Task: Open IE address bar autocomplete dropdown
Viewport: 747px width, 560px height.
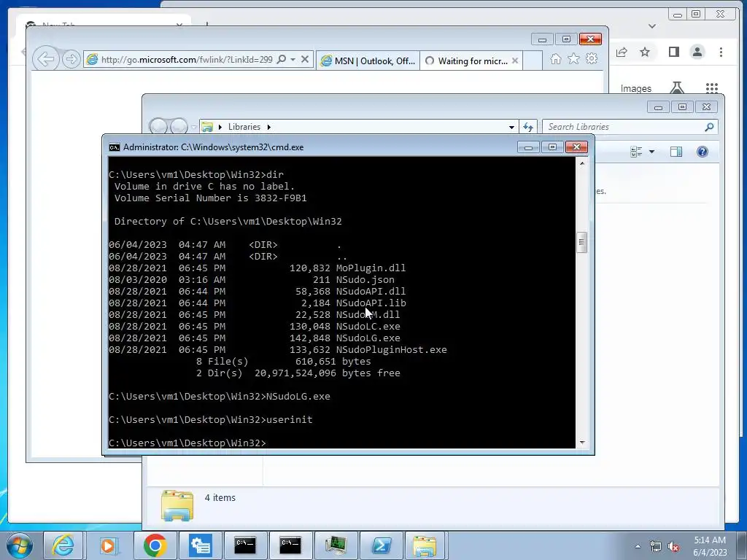Action: (x=293, y=60)
